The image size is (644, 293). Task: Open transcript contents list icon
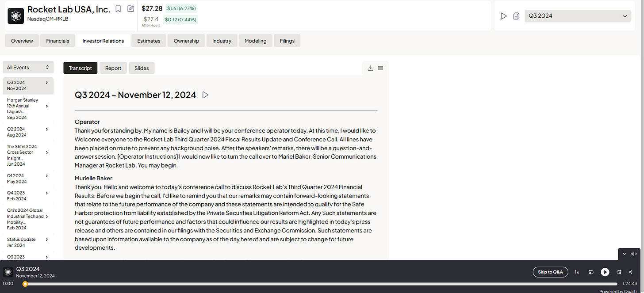(x=380, y=68)
